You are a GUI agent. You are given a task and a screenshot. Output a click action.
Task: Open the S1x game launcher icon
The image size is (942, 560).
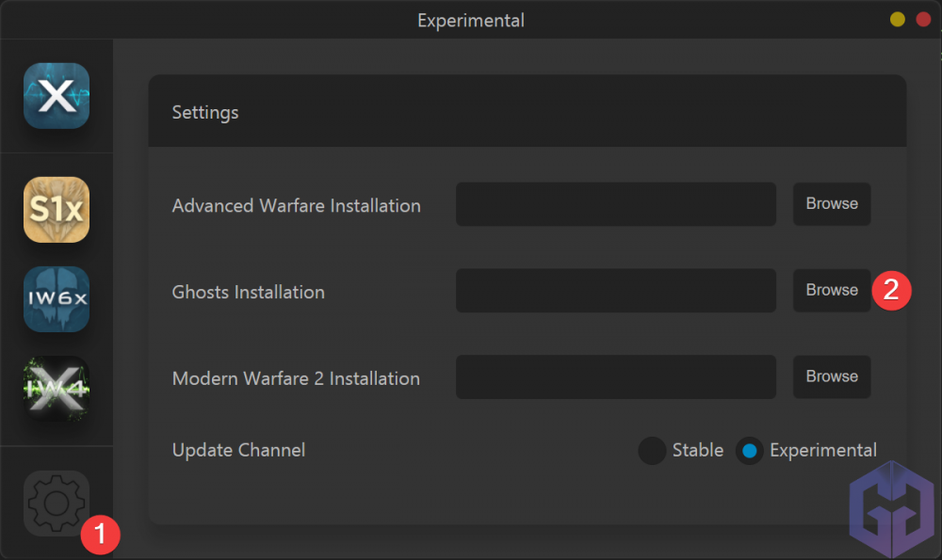click(x=57, y=210)
